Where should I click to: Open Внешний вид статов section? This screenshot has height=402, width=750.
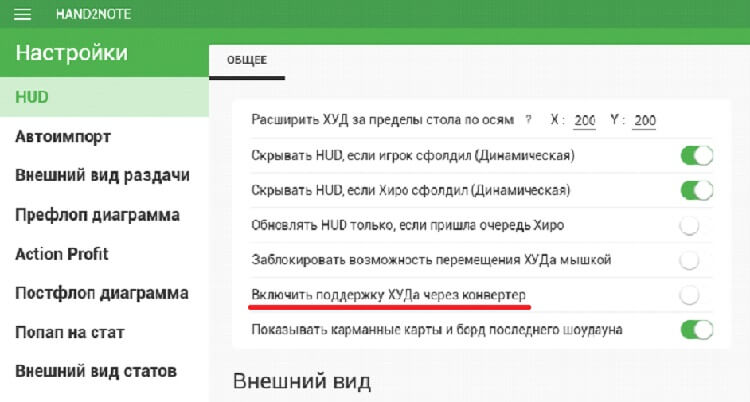click(96, 371)
